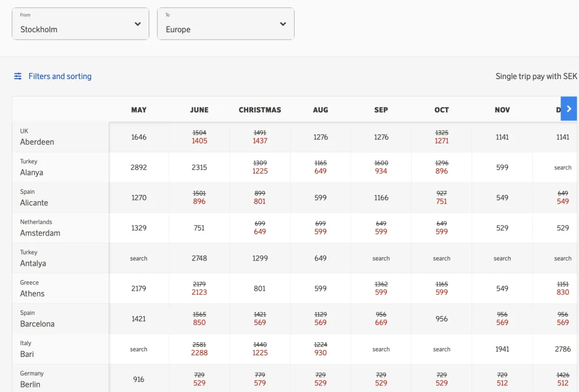Open the Bari destination row
This screenshot has height=392, width=579.
point(61,349)
